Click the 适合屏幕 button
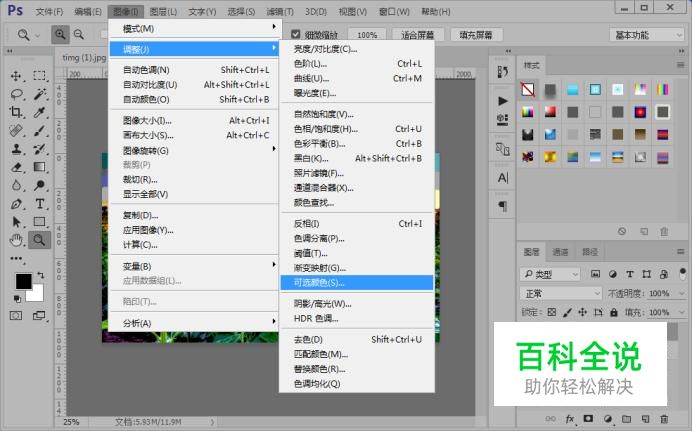The height and width of the screenshot is (431, 692). click(417, 35)
